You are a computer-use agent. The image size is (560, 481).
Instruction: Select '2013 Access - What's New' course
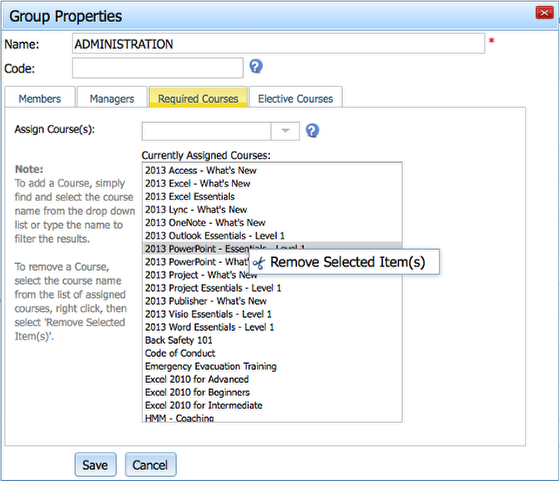(x=272, y=170)
